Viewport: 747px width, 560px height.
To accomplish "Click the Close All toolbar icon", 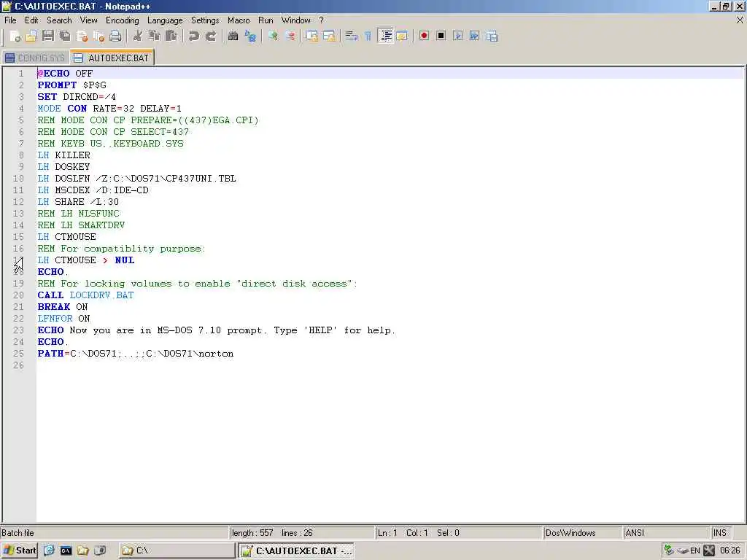I will pyautogui.click(x=98, y=36).
